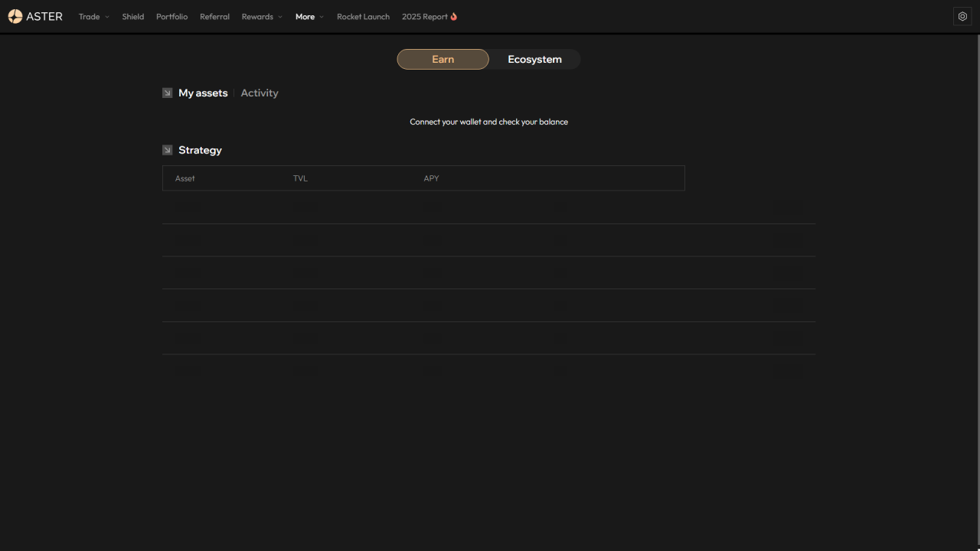
Task: Open the Rocket Launch page
Action: point(363,17)
